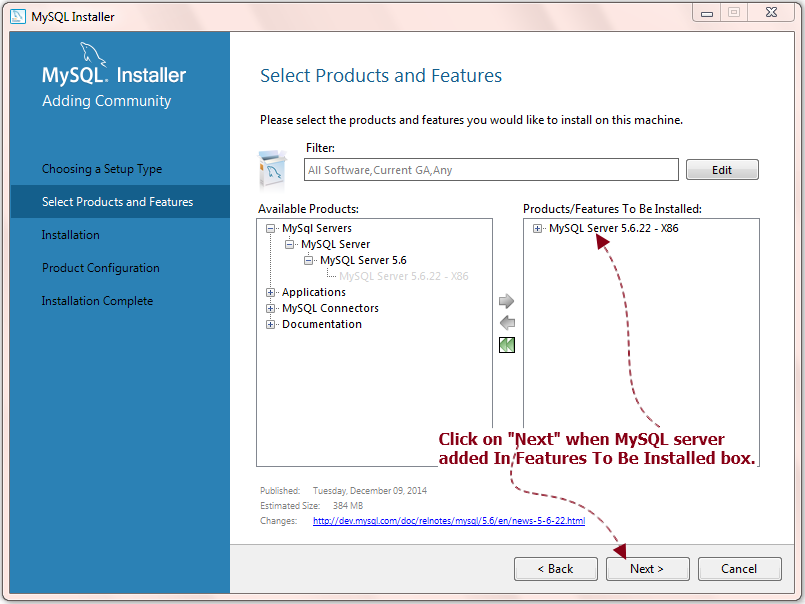Viewport: 805px width, 604px height.
Task: Expand the Applications tree node
Action: point(270,293)
